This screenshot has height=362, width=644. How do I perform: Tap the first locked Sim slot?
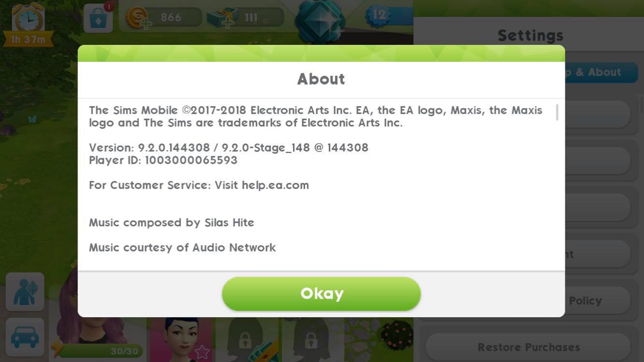pyautogui.click(x=245, y=338)
